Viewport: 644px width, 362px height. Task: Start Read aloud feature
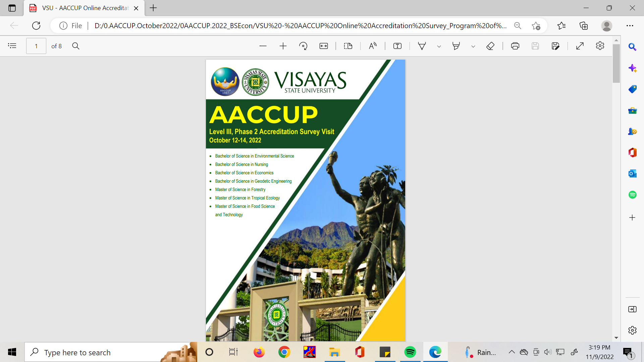pyautogui.click(x=373, y=46)
